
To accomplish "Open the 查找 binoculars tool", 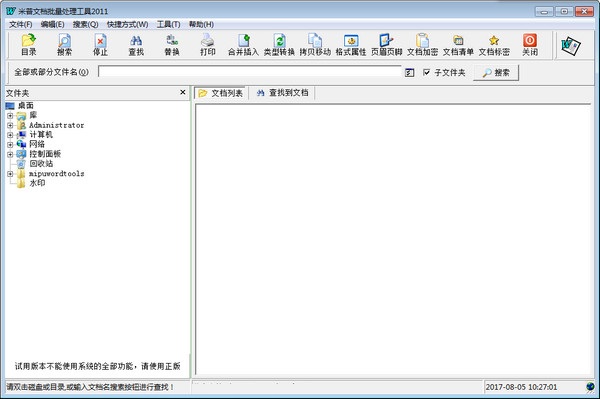I will (x=136, y=45).
